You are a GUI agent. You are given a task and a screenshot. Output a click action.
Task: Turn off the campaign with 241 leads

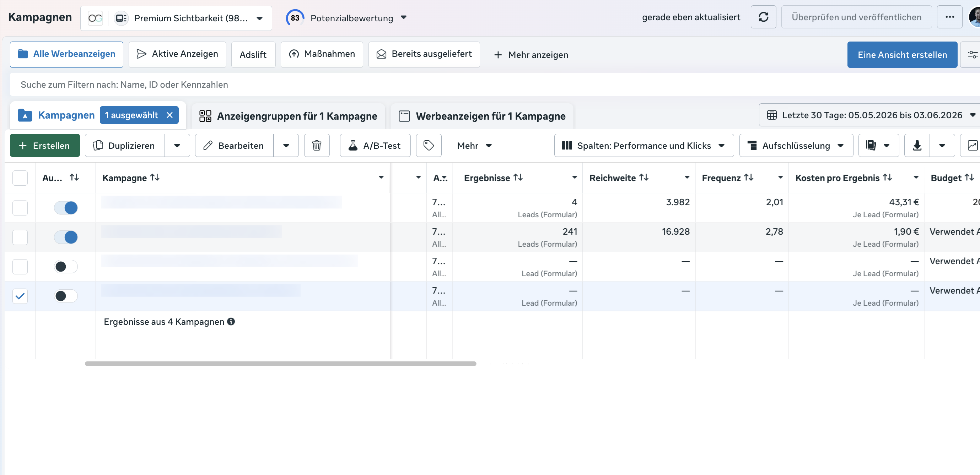point(66,237)
